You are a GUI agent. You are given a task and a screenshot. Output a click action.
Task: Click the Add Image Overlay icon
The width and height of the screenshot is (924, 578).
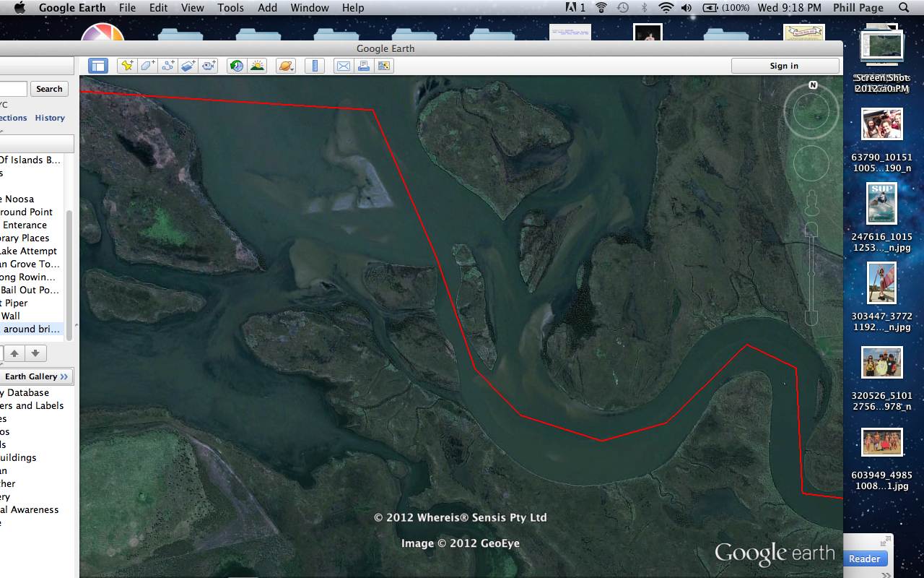coord(188,66)
